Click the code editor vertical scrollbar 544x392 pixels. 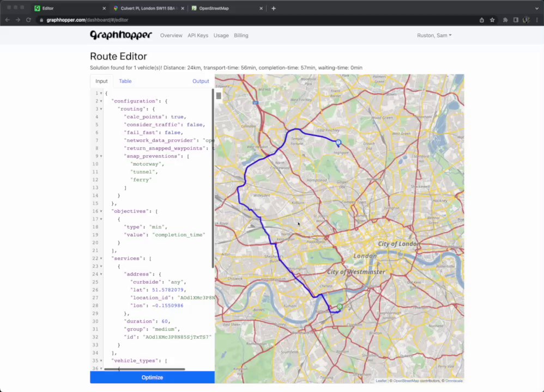click(x=213, y=178)
